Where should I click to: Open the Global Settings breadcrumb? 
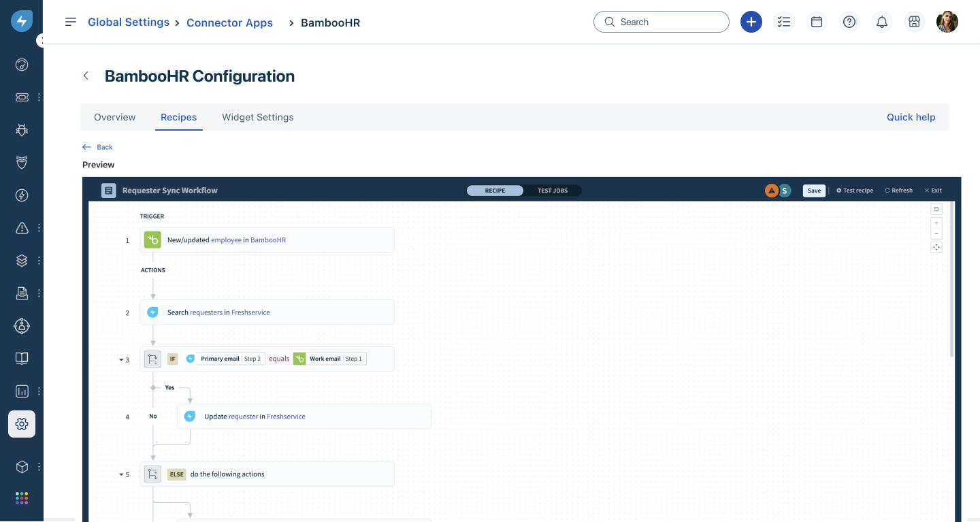pos(129,22)
